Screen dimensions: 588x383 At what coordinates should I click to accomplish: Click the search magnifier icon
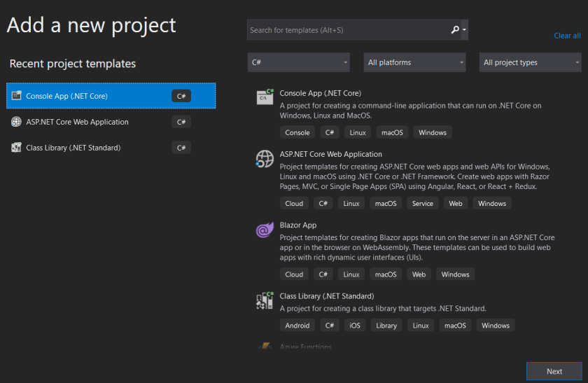point(455,29)
